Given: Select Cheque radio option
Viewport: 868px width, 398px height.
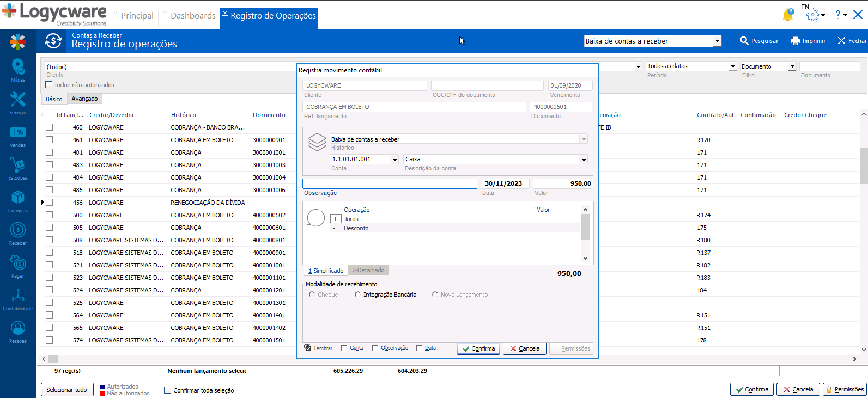Looking at the screenshot, I should 312,295.
